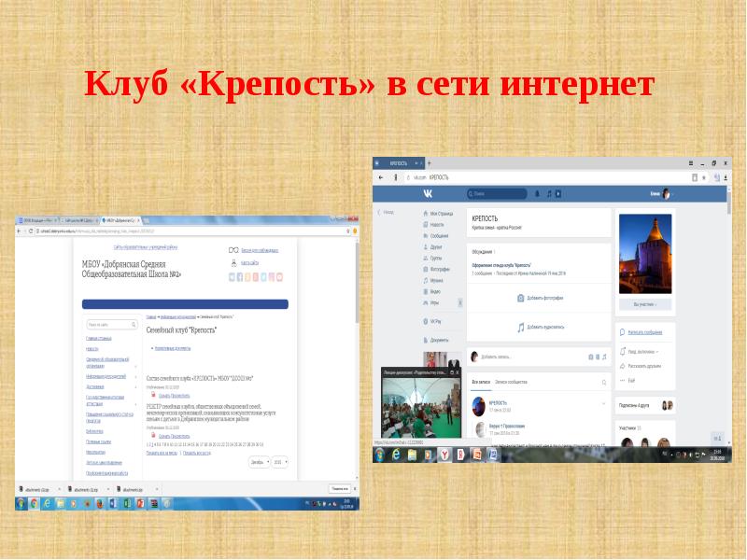Open the VK notifications bell icon
The image size is (747, 560).
pos(538,194)
